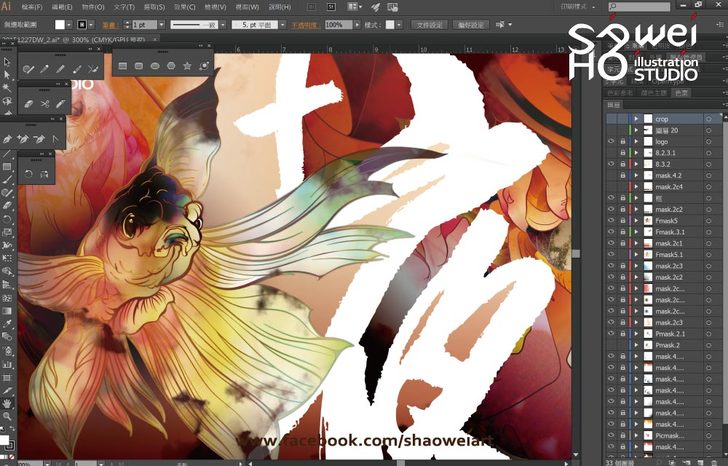Select the Pen tool in floating pen panel
728x466 pixels.
(x=9, y=139)
